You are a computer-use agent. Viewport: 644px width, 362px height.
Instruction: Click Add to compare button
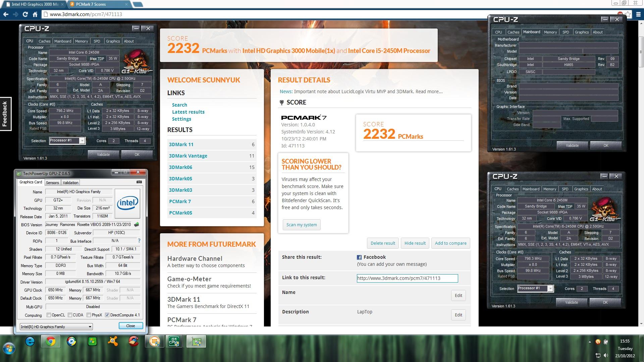click(x=450, y=243)
